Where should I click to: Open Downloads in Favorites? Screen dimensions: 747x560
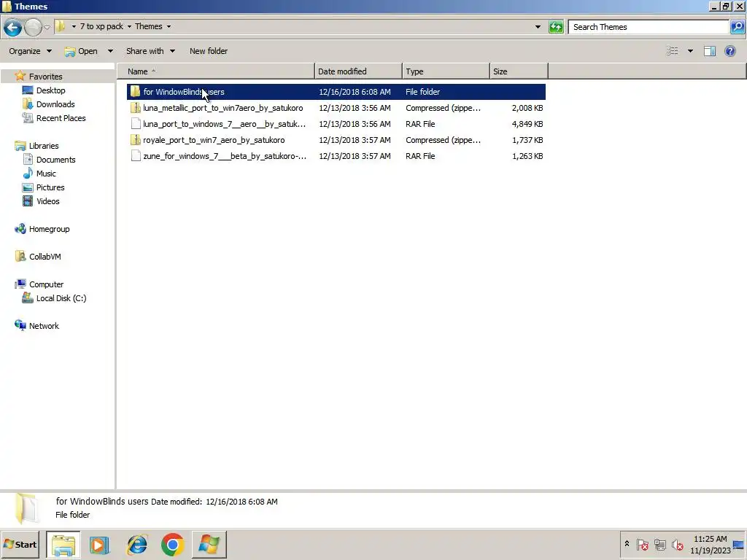coord(55,104)
